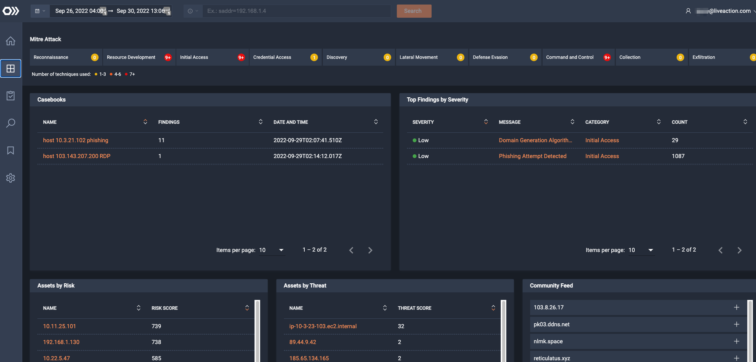Click the orange Search button
The image size is (756, 362).
pyautogui.click(x=414, y=11)
